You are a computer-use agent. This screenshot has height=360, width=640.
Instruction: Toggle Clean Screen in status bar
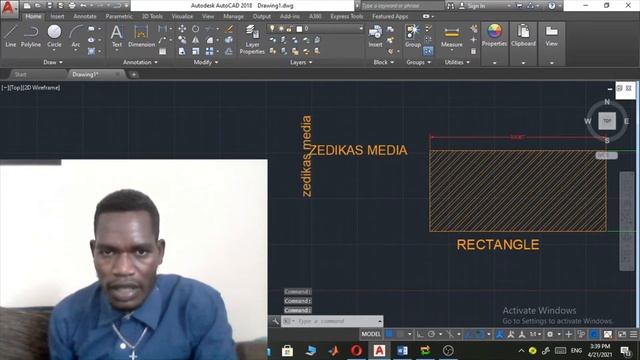[x=622, y=334]
